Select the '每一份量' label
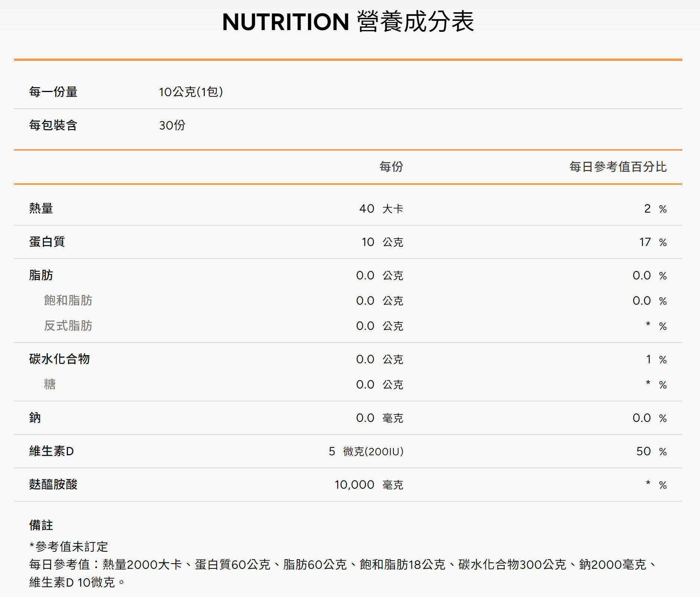700x597 pixels. point(53,92)
